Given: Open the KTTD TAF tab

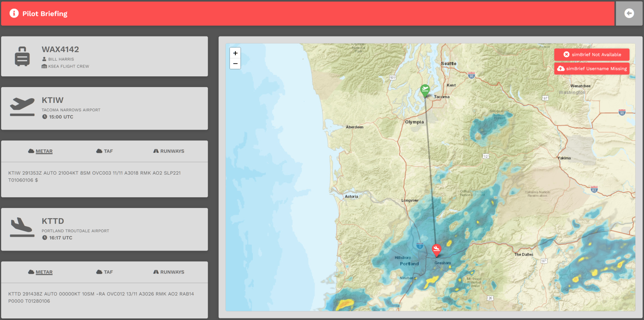Looking at the screenshot, I should click(105, 272).
